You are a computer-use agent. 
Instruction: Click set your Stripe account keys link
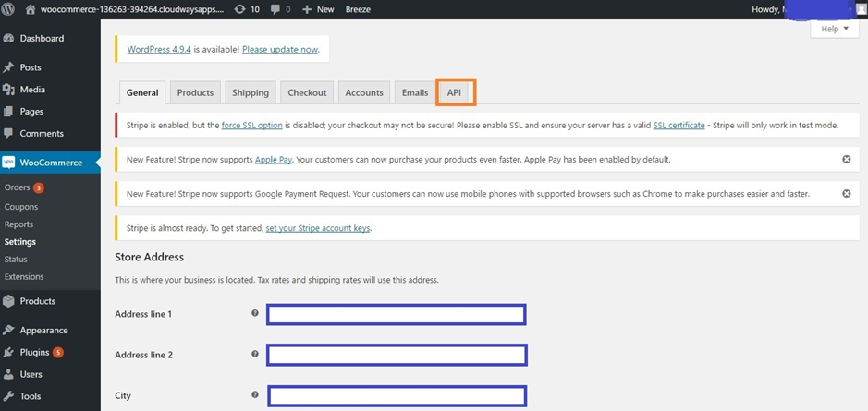[x=318, y=228]
